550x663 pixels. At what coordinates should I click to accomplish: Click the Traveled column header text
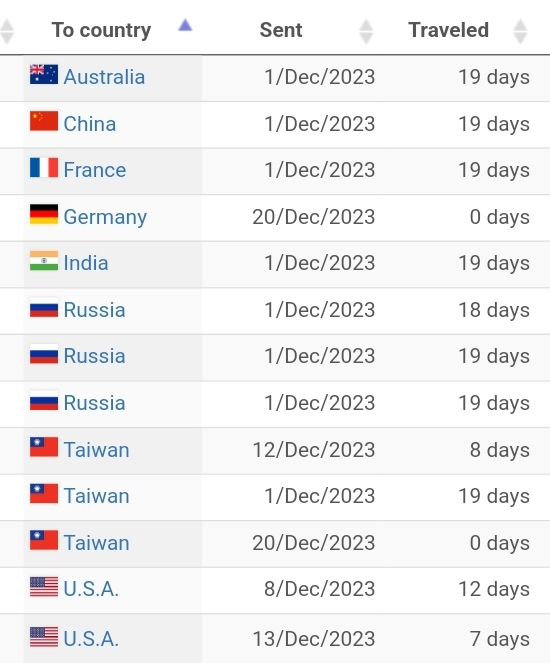(449, 30)
